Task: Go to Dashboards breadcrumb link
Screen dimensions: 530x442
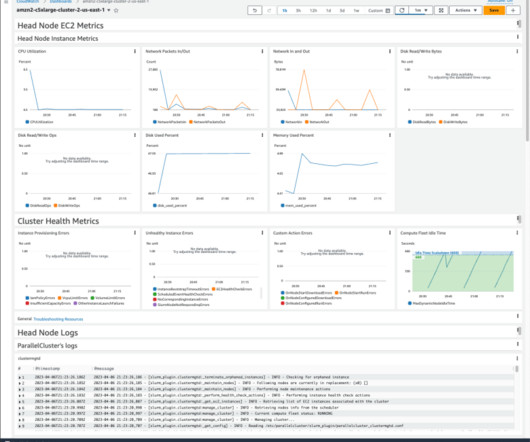Action: (61, 1)
